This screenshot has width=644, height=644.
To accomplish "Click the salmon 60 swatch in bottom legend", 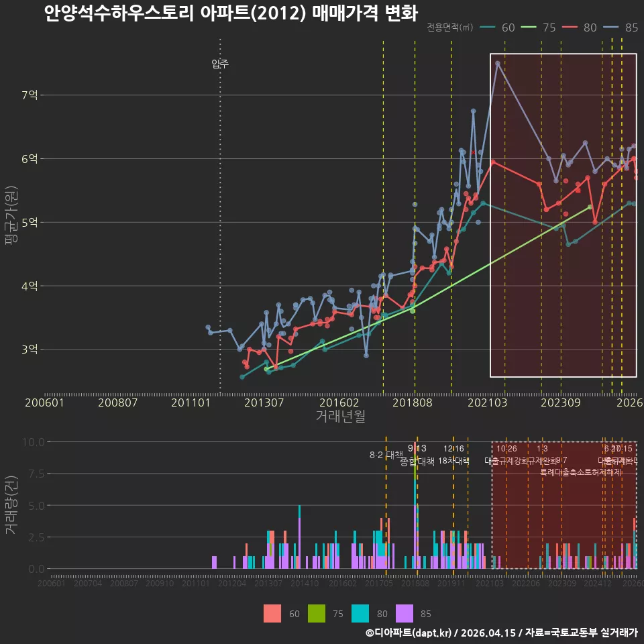I will [x=272, y=614].
